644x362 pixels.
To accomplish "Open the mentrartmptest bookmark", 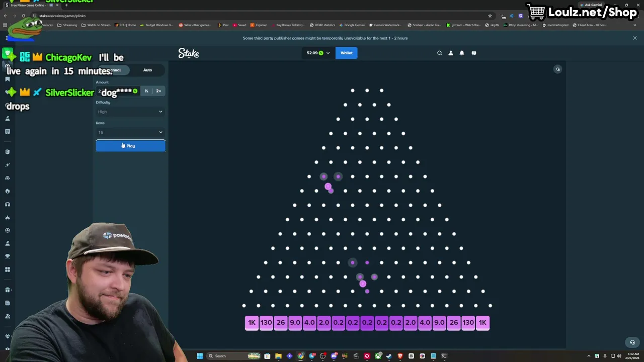I will point(555,25).
